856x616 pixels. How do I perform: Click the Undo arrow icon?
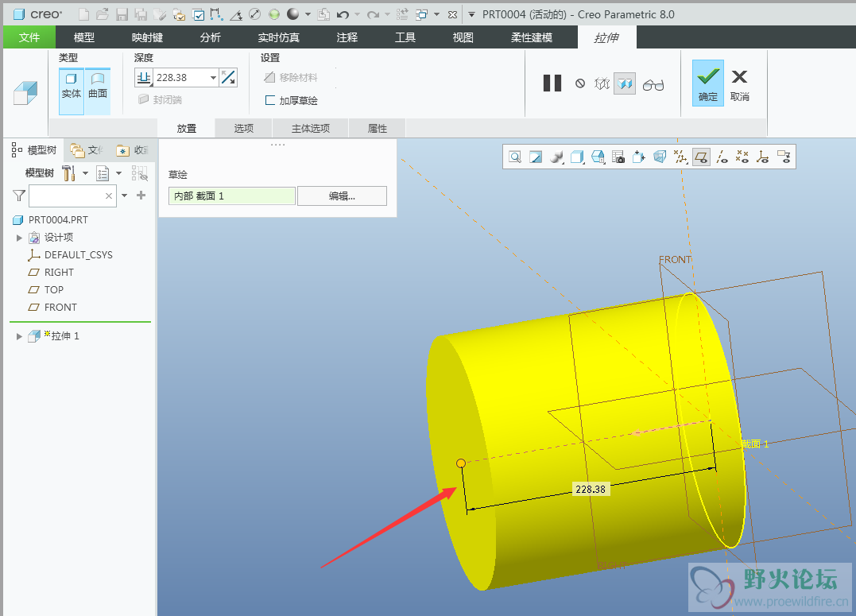(343, 15)
